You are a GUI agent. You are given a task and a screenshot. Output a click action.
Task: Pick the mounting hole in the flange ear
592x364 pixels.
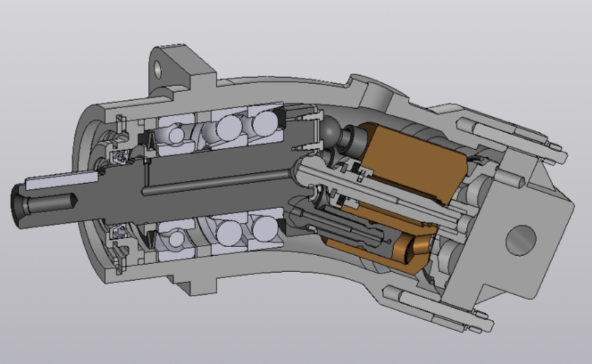[158, 69]
